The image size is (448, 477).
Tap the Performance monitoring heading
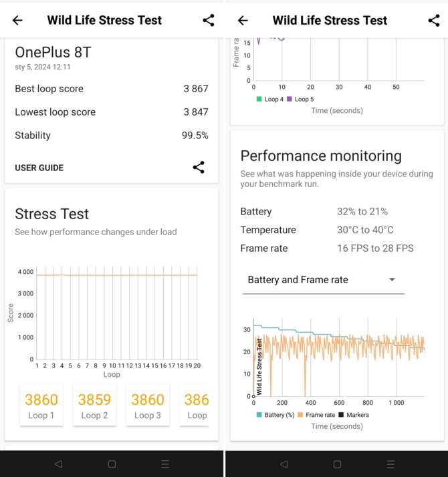(x=321, y=156)
